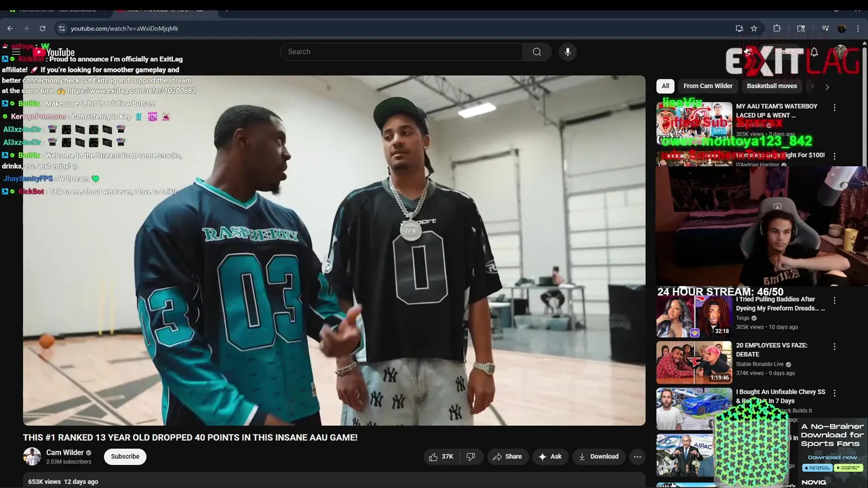
Task: Open YouTube notifications bell
Action: point(814,52)
